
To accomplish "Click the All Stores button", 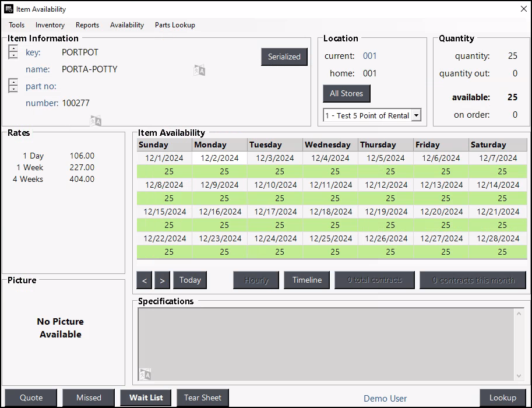I will click(x=346, y=93).
